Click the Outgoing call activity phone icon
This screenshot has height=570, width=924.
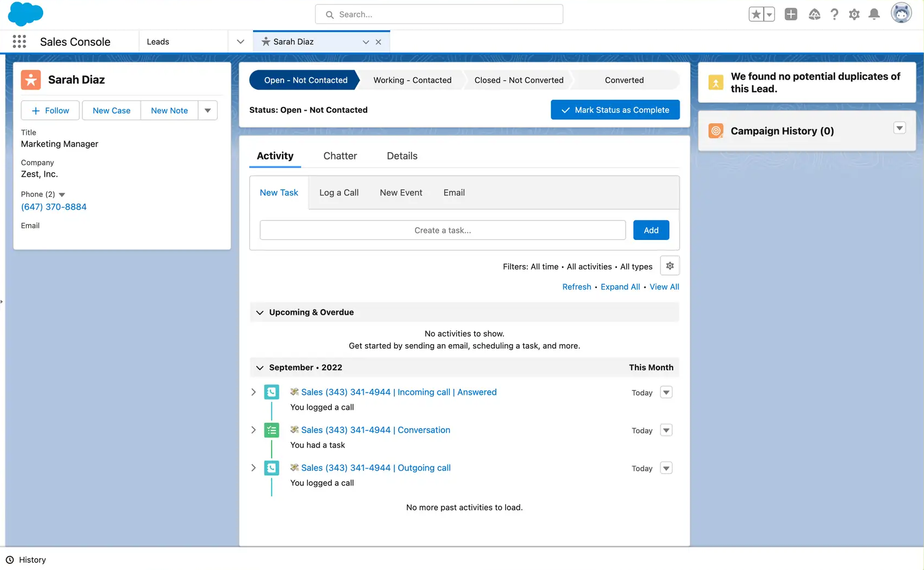[272, 468]
